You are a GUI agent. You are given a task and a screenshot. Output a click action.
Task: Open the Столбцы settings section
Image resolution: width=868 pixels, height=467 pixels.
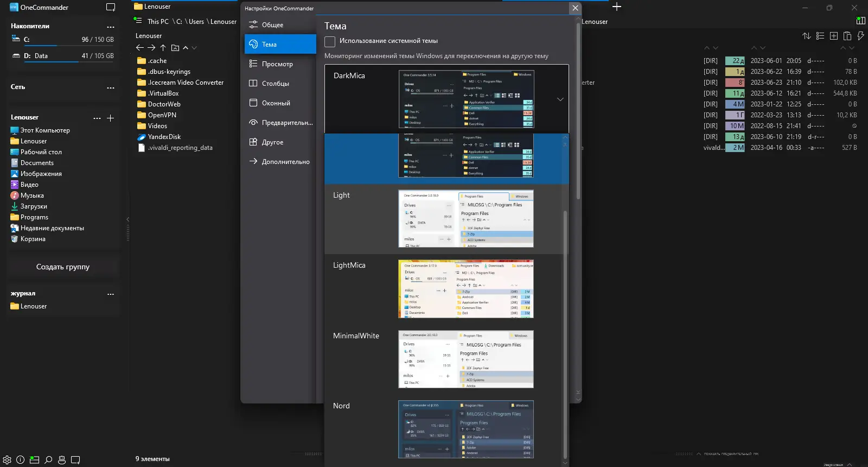pyautogui.click(x=280, y=84)
